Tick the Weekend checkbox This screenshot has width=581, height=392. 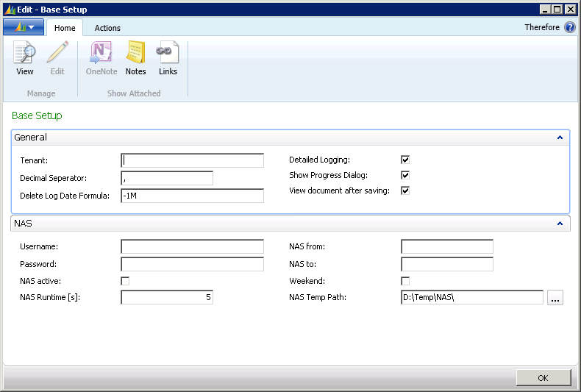pyautogui.click(x=404, y=281)
